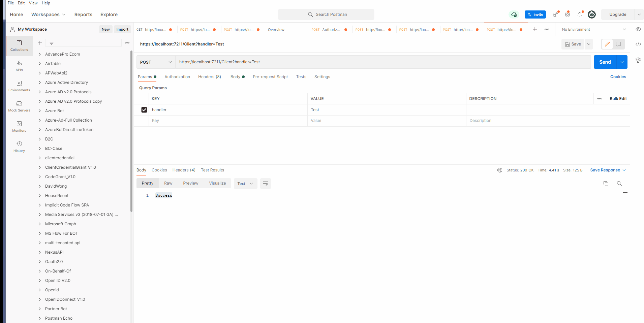This screenshot has height=323, width=644.
Task: Open the POST method dropdown
Action: pos(155,62)
